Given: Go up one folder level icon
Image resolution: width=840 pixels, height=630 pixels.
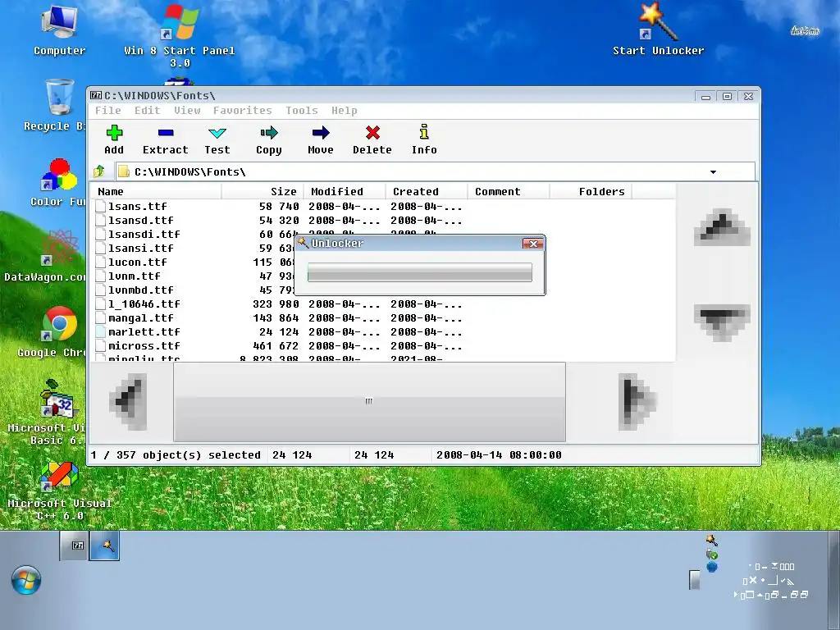Looking at the screenshot, I should [x=99, y=171].
